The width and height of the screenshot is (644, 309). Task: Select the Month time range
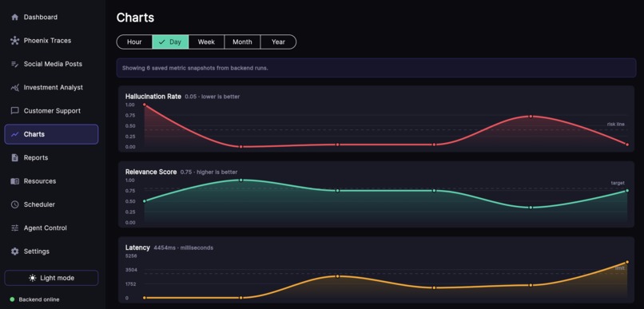point(242,42)
